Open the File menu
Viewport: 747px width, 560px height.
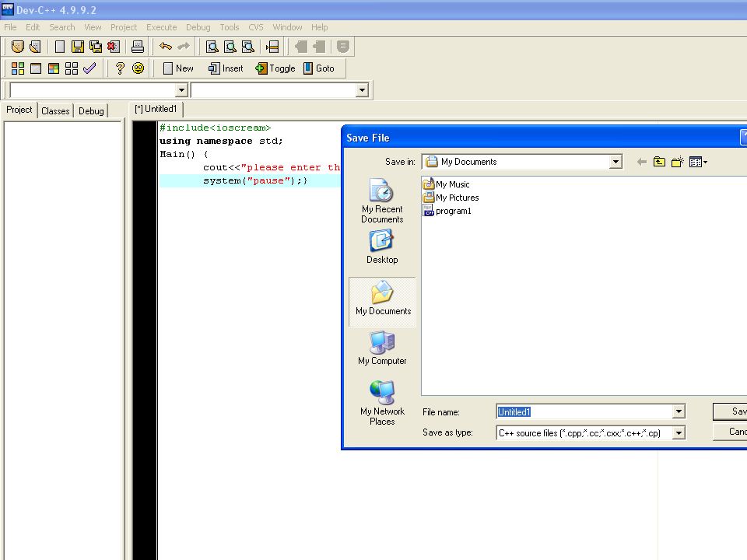click(10, 27)
